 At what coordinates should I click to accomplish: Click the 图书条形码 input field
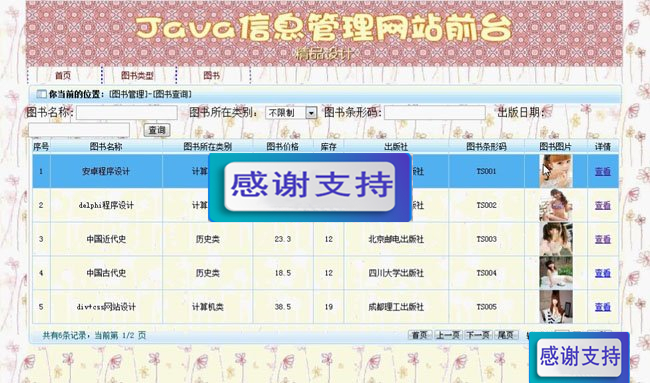click(x=435, y=112)
